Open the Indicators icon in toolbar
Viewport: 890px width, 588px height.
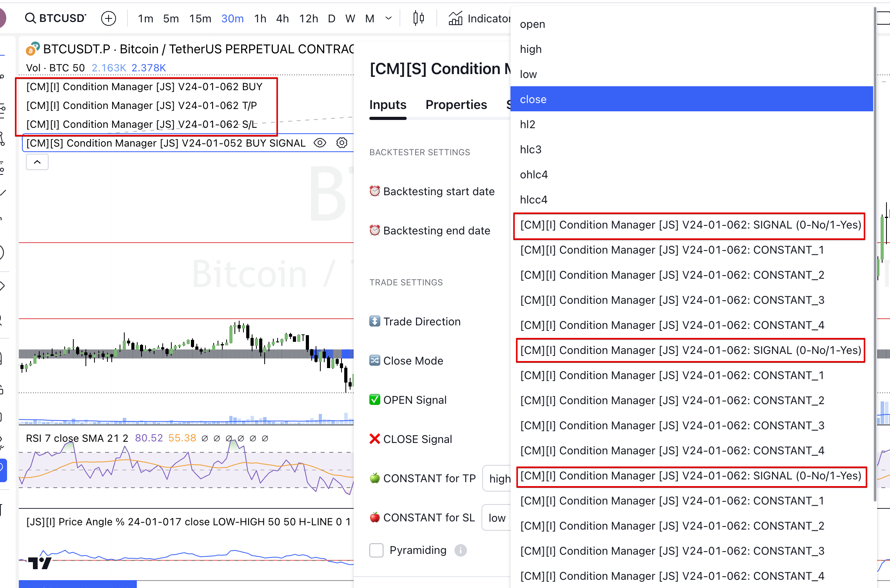456,18
